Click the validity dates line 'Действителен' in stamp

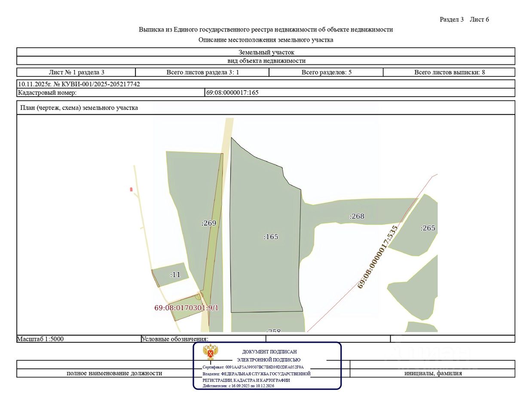238,386
